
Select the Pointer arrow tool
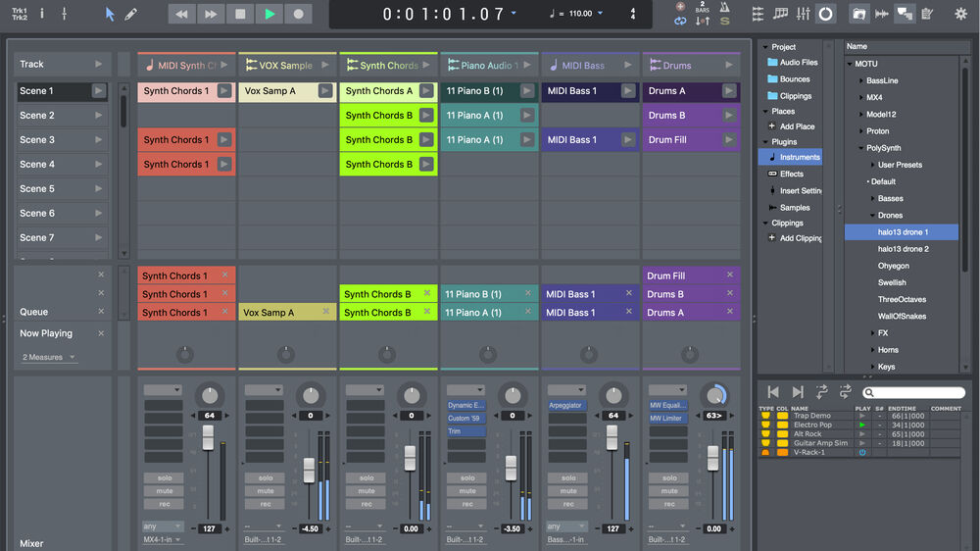click(110, 15)
